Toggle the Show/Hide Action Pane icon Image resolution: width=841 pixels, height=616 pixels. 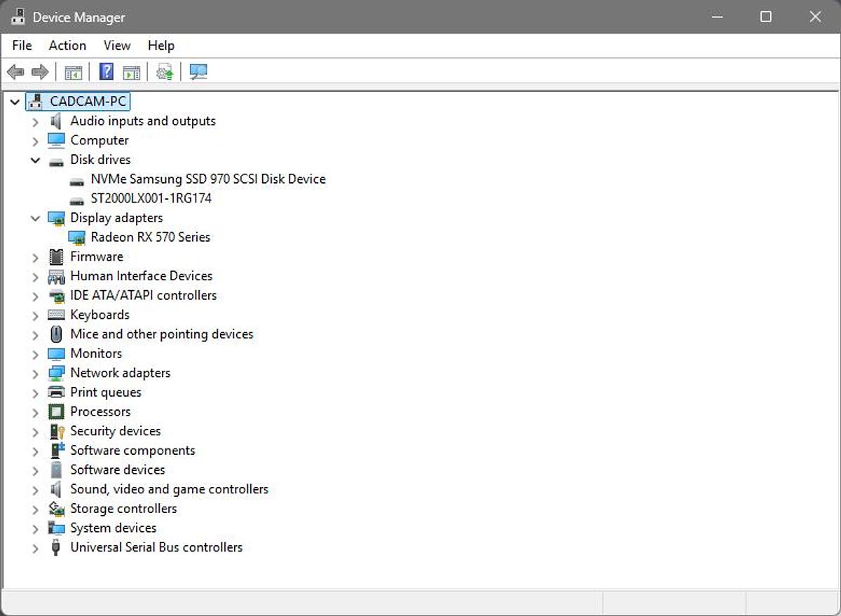131,71
